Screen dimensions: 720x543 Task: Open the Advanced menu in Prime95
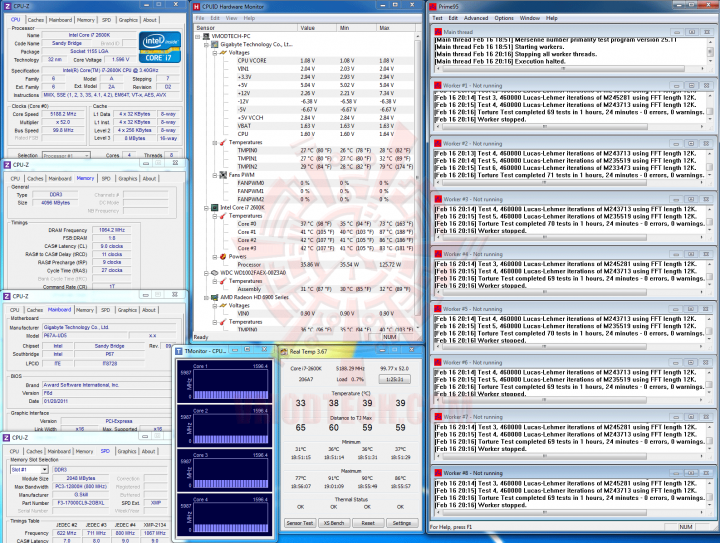tap(476, 18)
